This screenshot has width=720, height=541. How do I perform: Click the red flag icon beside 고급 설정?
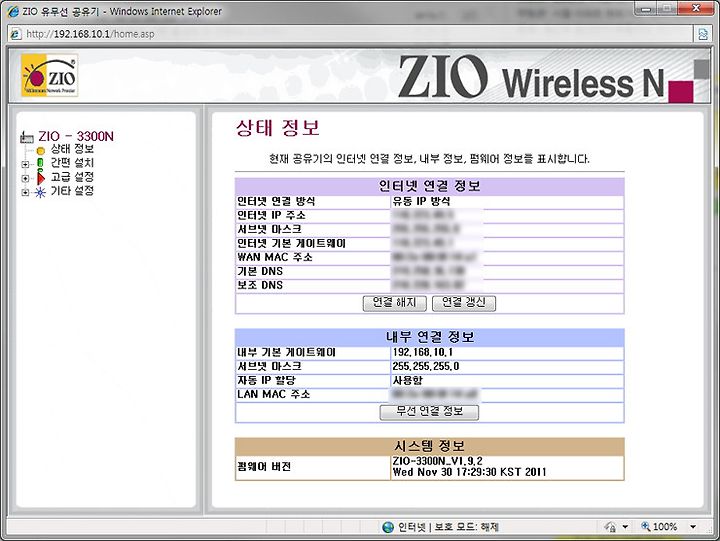tap(41, 178)
